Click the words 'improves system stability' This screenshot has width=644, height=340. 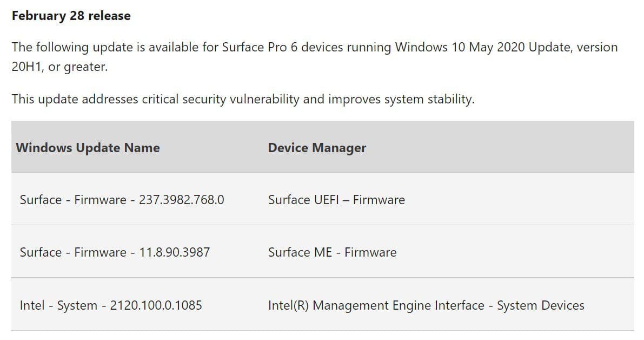point(400,99)
